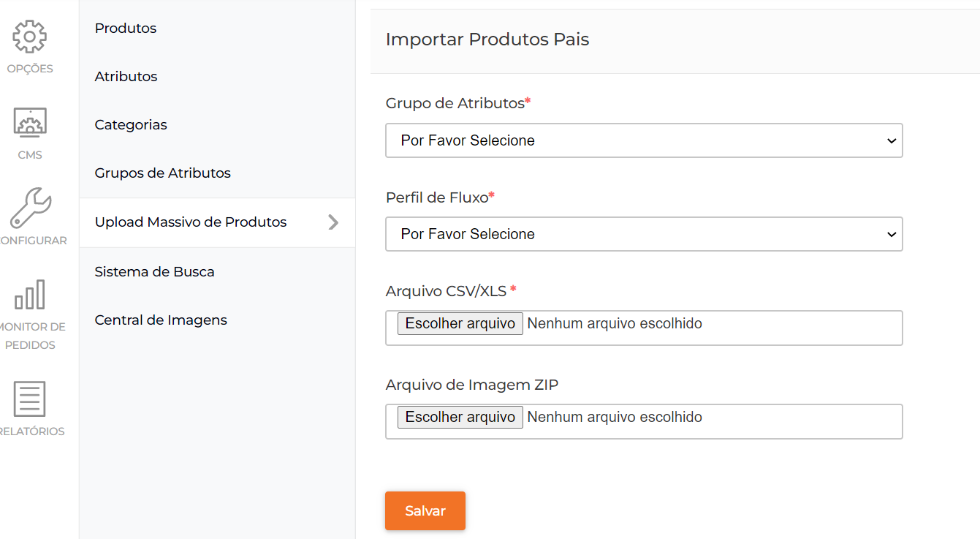980x539 pixels.
Task: Open Monitor de Pedidos chart icon
Action: (x=30, y=295)
